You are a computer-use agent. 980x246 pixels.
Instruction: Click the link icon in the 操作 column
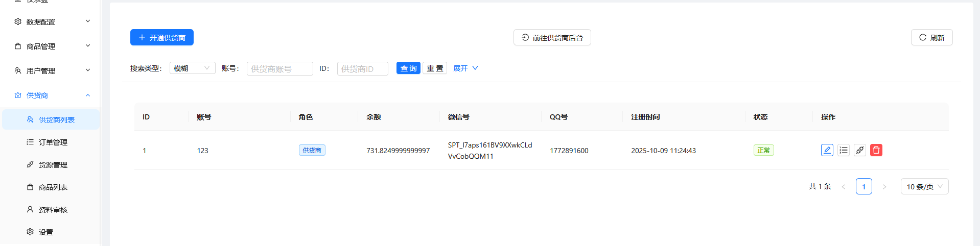[859, 150]
